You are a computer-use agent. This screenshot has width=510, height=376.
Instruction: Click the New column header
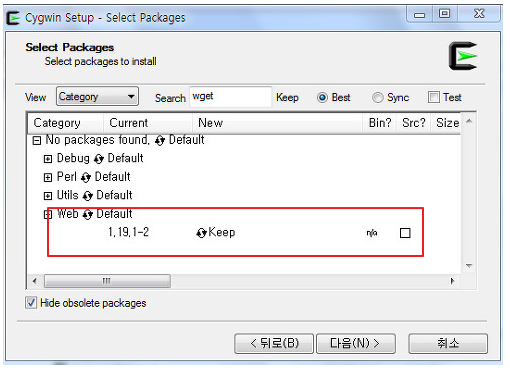277,123
